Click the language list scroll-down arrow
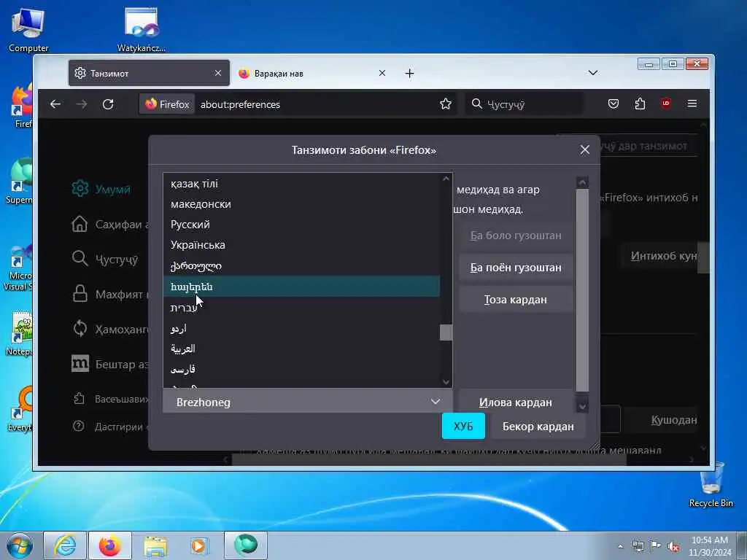The image size is (747, 560). pyautogui.click(x=446, y=382)
